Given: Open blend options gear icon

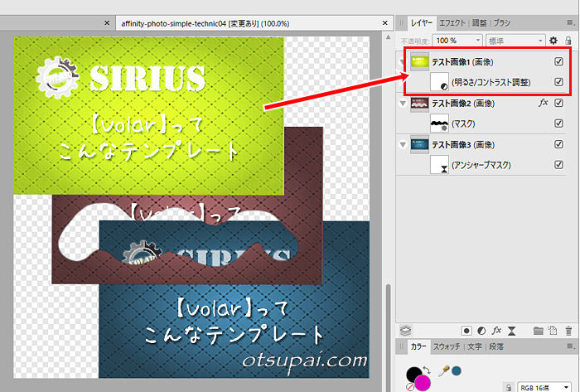Looking at the screenshot, I should [553, 40].
